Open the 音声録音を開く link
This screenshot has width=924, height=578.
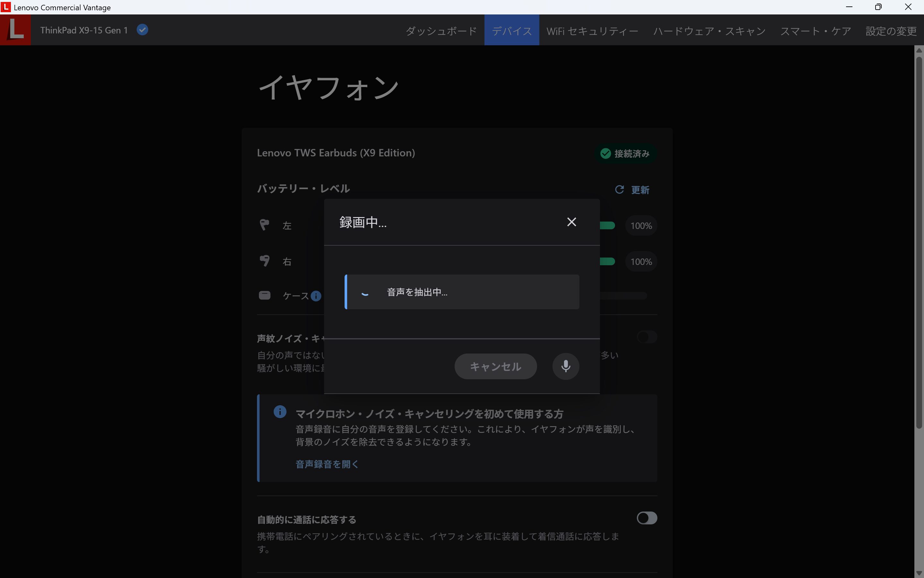(x=327, y=464)
